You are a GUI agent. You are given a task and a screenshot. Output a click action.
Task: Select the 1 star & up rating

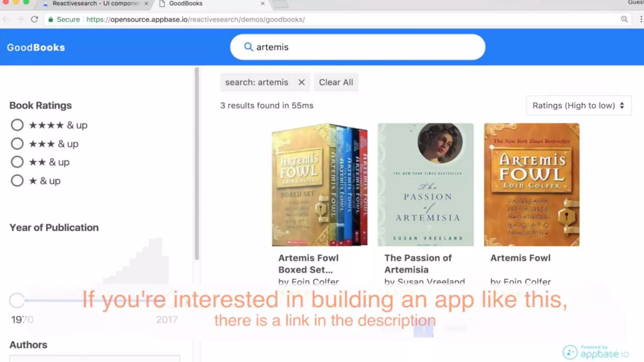[17, 181]
